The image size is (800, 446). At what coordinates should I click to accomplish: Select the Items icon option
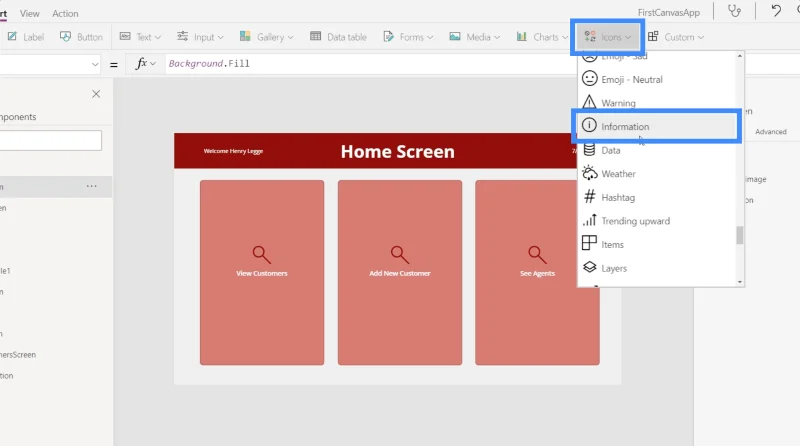(658, 244)
